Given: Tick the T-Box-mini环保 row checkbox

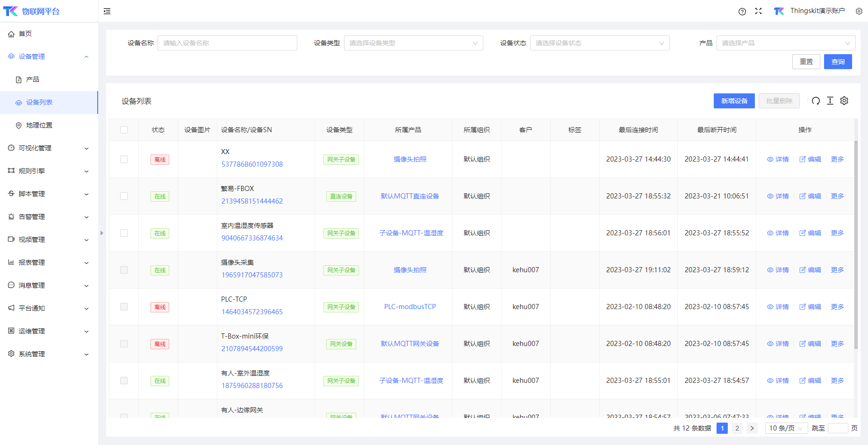Looking at the screenshot, I should (x=124, y=344).
